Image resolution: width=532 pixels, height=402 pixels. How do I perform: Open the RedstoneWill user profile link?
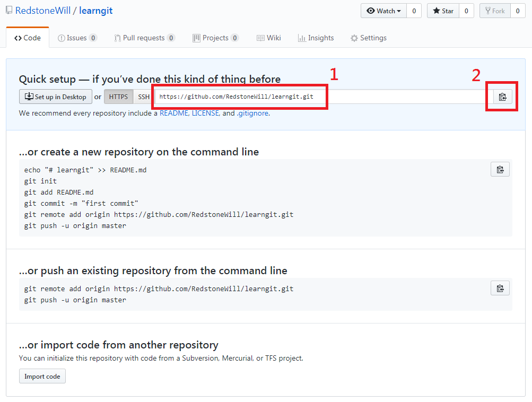[43, 11]
